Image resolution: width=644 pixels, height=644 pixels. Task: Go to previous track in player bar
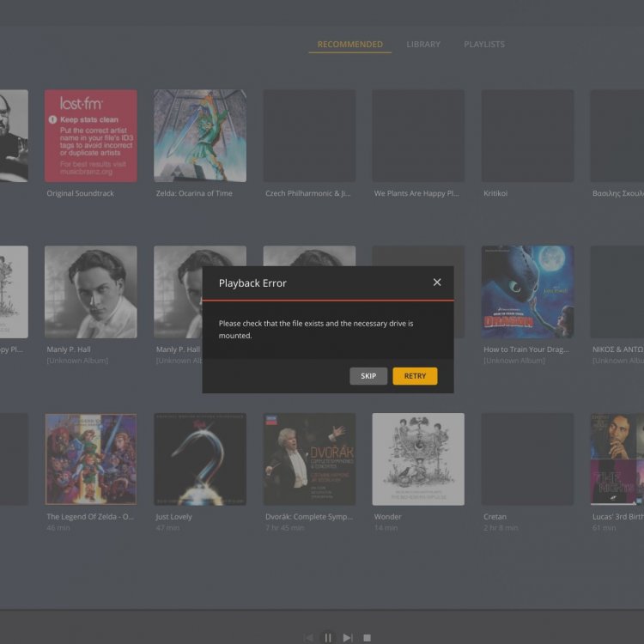pyautogui.click(x=308, y=637)
